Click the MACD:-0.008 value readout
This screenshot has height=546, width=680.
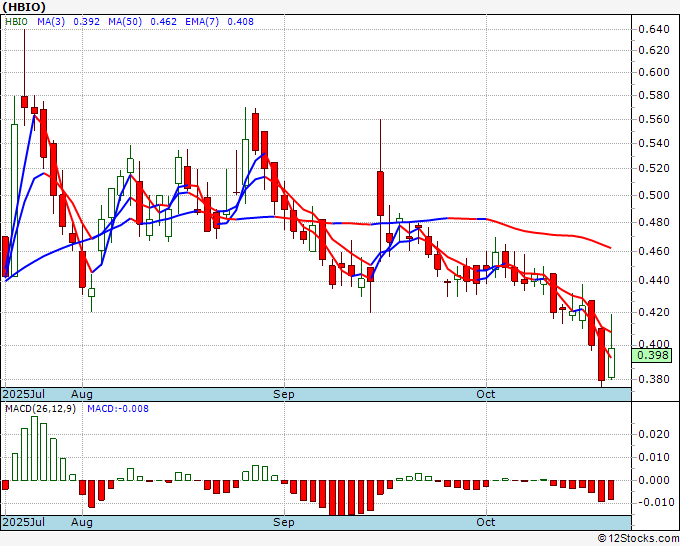[118, 409]
